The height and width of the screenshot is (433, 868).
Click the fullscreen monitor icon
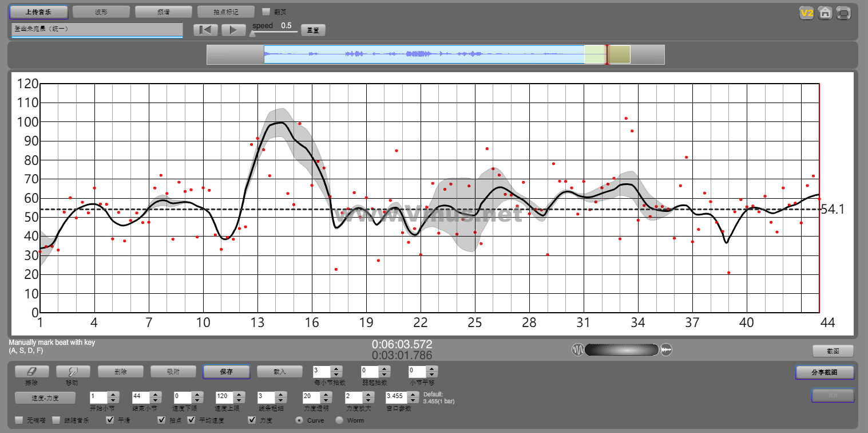click(843, 13)
